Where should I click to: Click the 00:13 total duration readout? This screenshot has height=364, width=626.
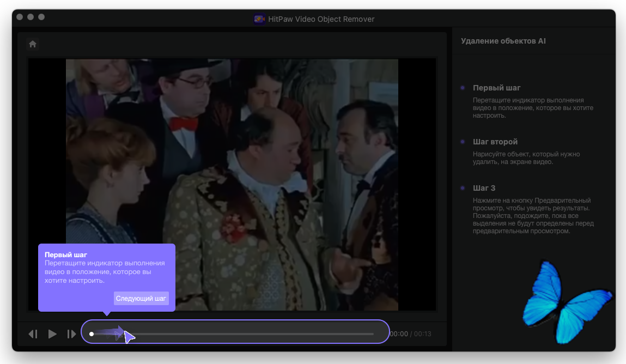[422, 334]
